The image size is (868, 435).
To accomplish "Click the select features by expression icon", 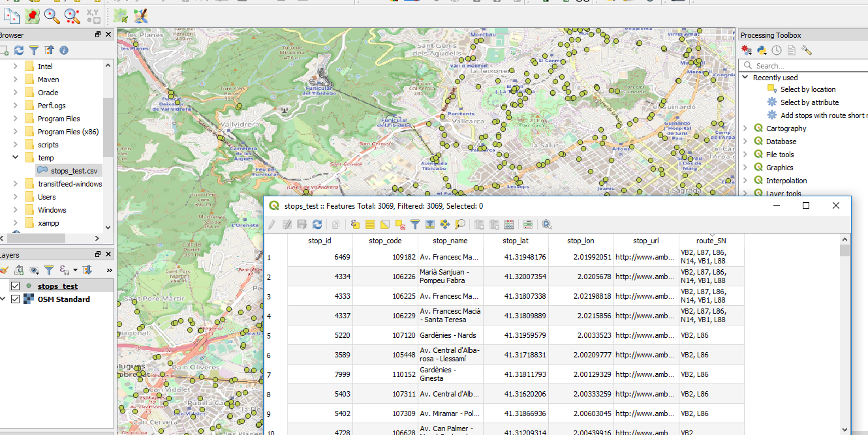I will [x=355, y=224].
